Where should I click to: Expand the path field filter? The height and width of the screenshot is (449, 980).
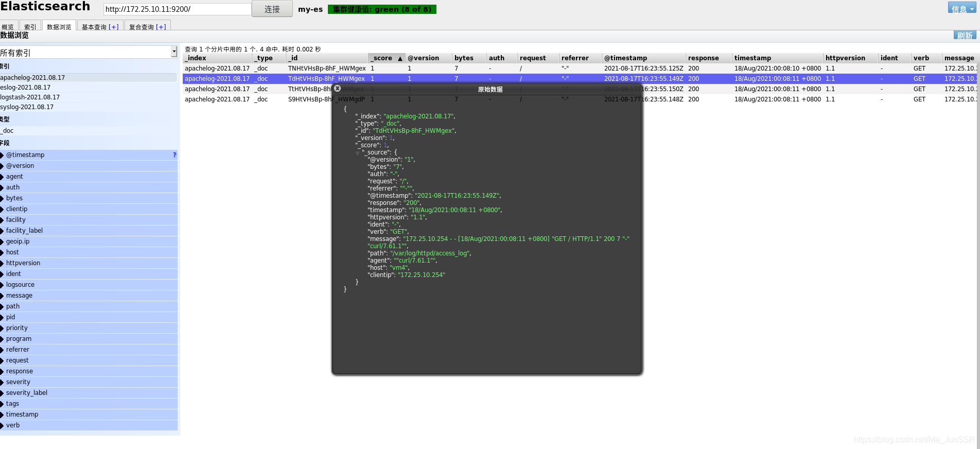click(89, 306)
